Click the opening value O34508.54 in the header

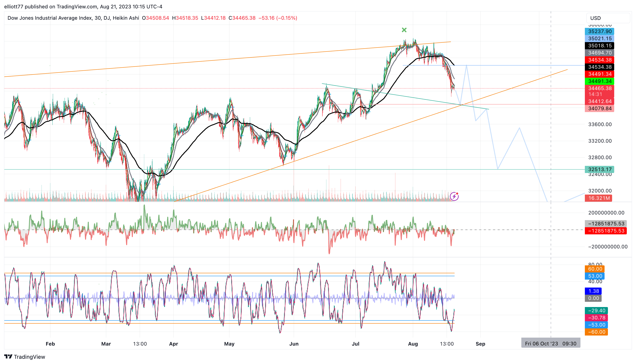pyautogui.click(x=155, y=18)
